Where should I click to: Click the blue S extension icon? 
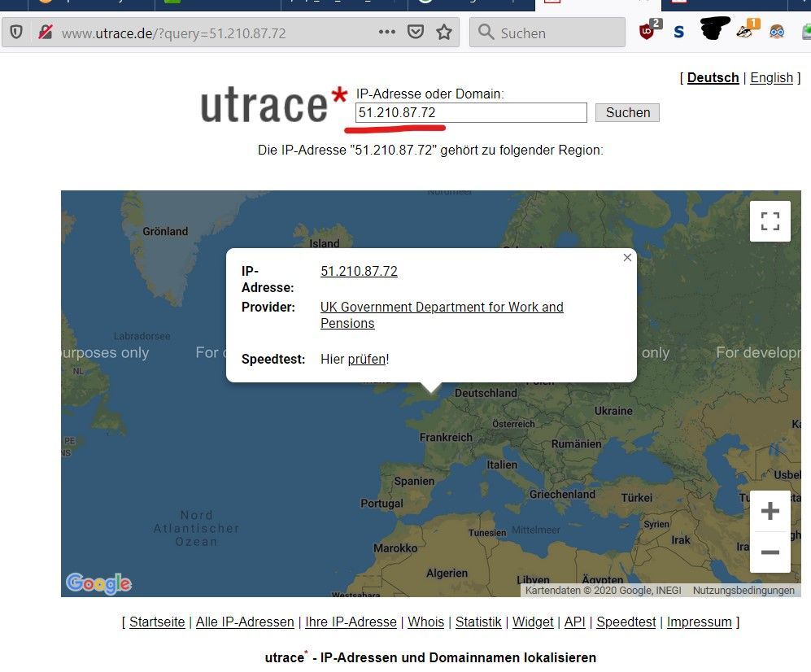pyautogui.click(x=678, y=32)
